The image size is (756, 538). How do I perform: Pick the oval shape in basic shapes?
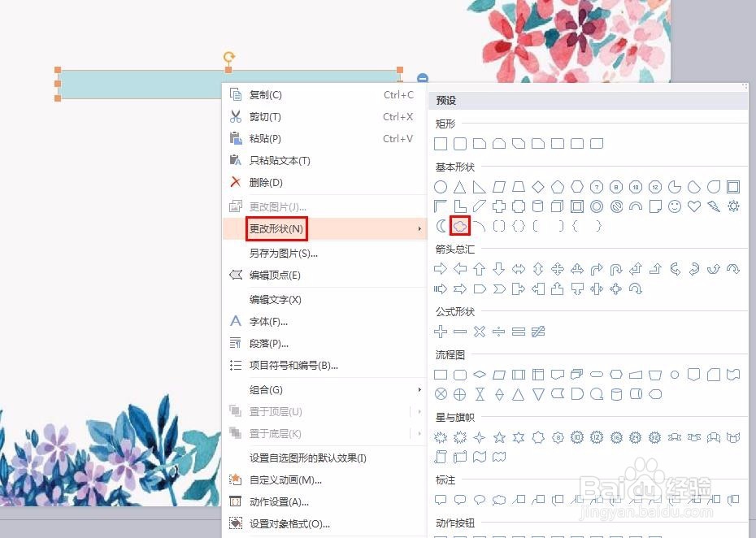pos(441,187)
